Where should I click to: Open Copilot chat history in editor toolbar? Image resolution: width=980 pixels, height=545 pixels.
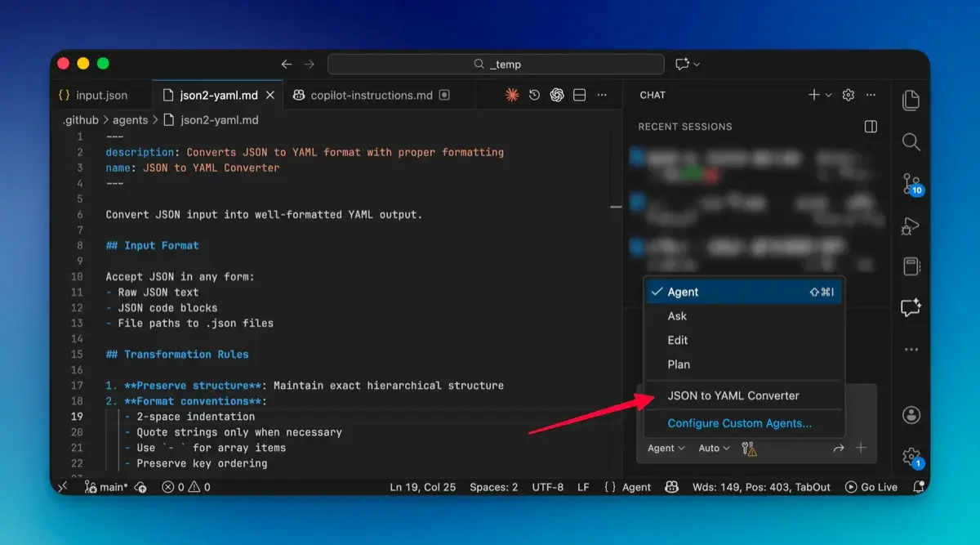(x=534, y=94)
